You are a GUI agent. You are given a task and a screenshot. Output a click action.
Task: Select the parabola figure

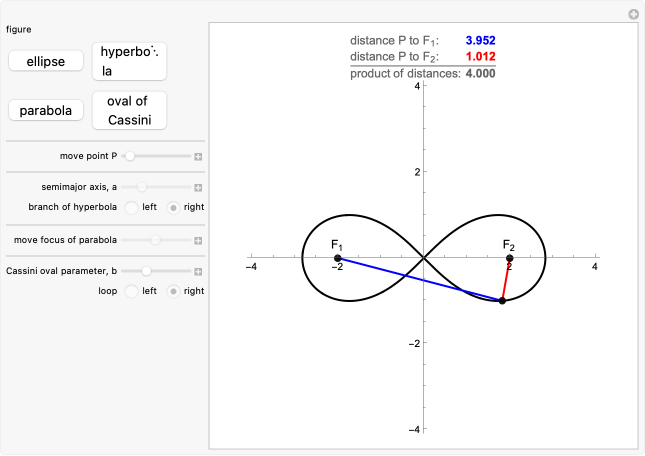pyautogui.click(x=46, y=110)
